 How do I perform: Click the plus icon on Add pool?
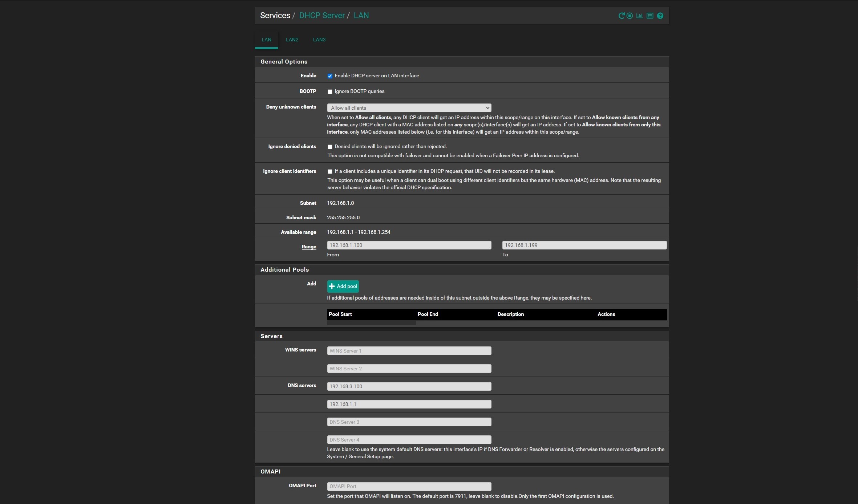332,286
